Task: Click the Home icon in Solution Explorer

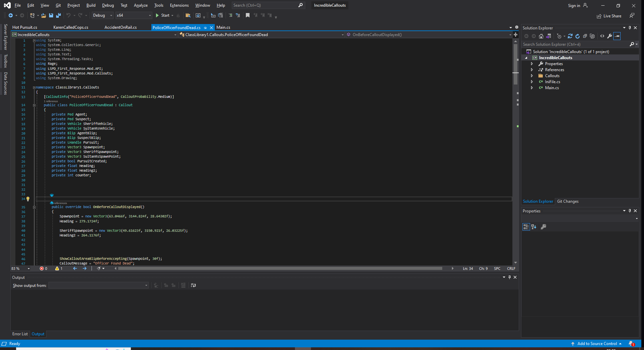Action: 541,36
